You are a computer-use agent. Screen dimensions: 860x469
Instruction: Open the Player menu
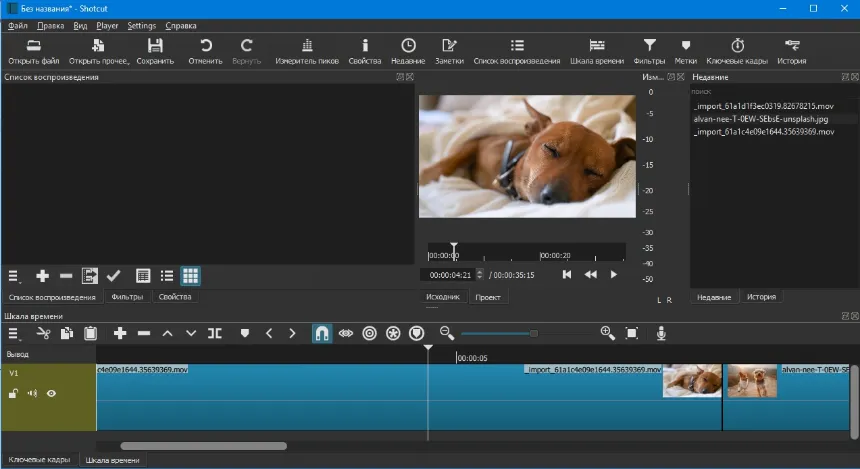[107, 26]
